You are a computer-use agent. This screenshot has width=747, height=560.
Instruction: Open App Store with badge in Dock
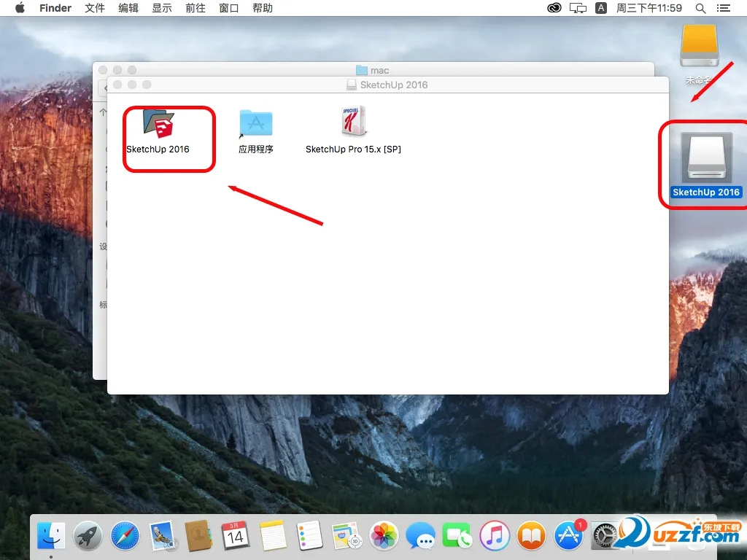568,536
